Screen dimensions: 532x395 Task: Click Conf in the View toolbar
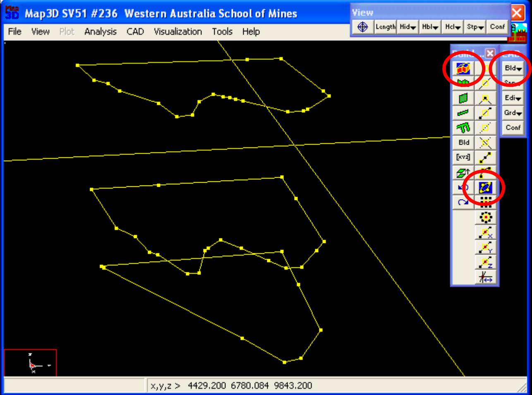[497, 27]
